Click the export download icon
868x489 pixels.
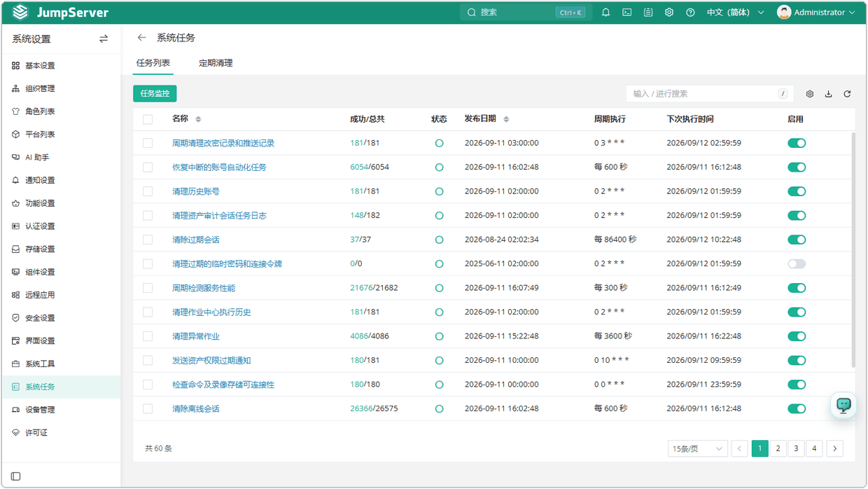click(x=829, y=94)
